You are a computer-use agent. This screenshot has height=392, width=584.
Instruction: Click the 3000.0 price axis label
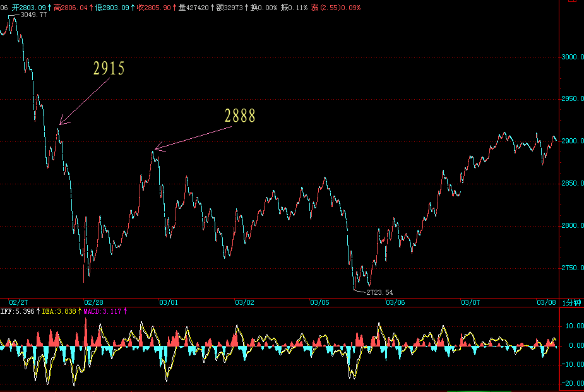571,57
